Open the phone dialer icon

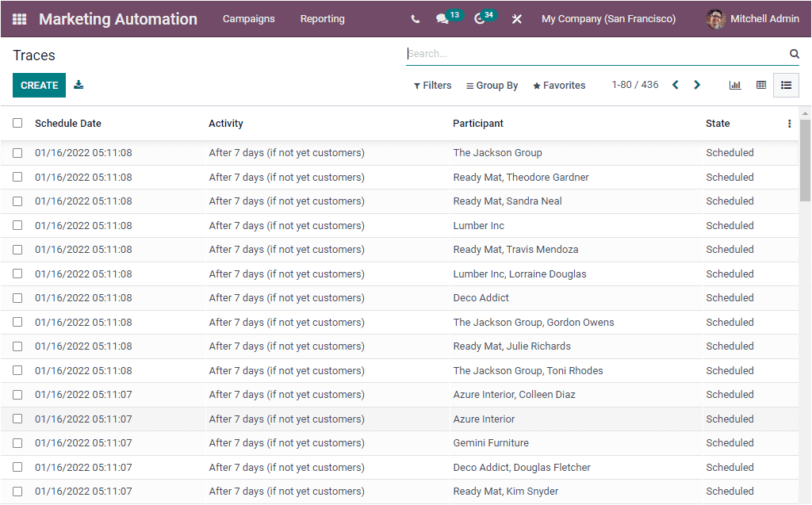[415, 18]
